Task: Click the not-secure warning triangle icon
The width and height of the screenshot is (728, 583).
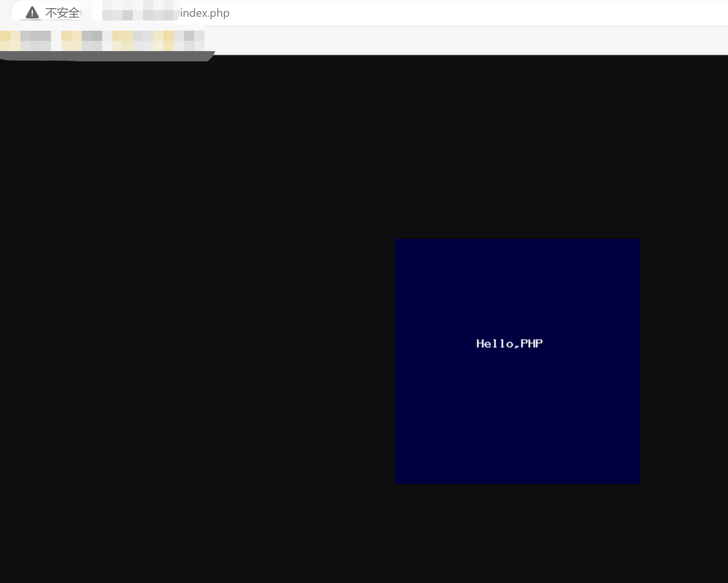Action: (x=32, y=13)
